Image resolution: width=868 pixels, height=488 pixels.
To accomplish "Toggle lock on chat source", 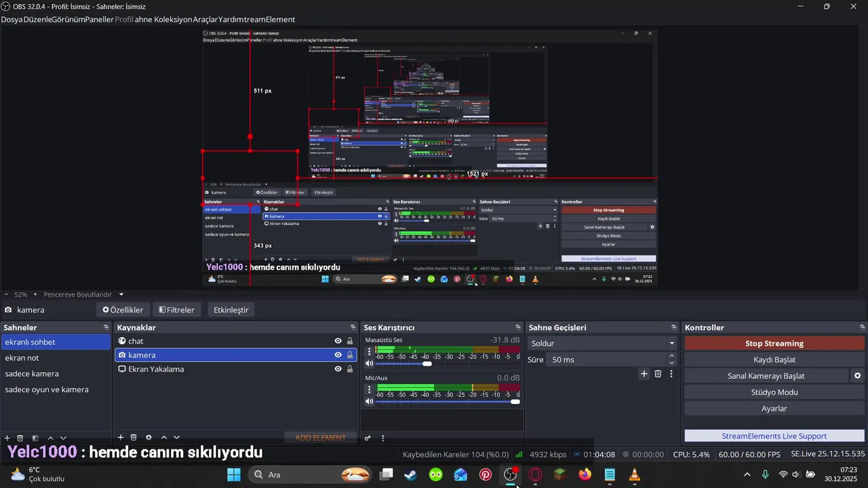I will pos(350,341).
